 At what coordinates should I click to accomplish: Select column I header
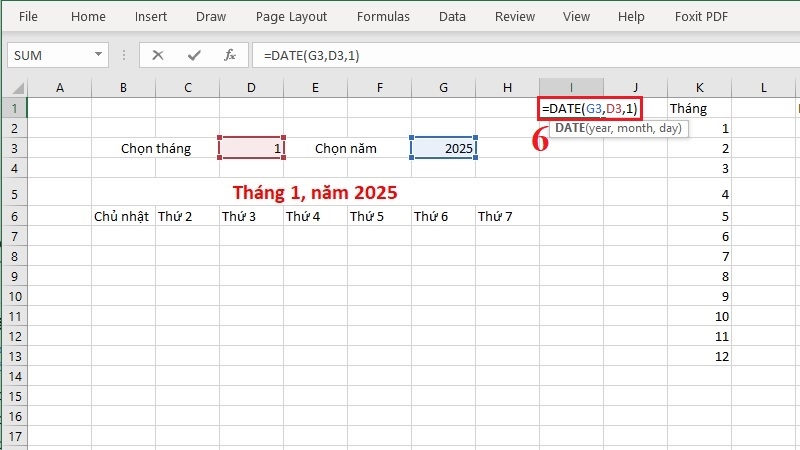point(571,88)
